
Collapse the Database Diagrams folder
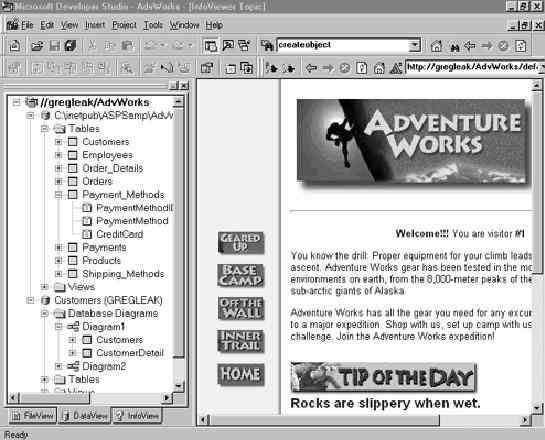point(44,313)
